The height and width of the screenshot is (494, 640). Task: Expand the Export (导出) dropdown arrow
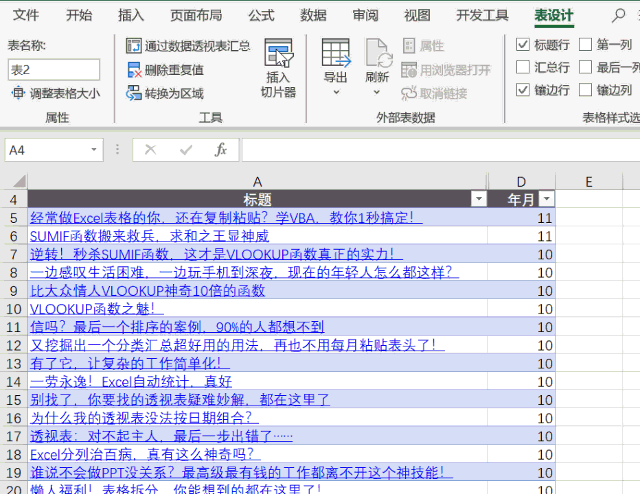[336, 92]
